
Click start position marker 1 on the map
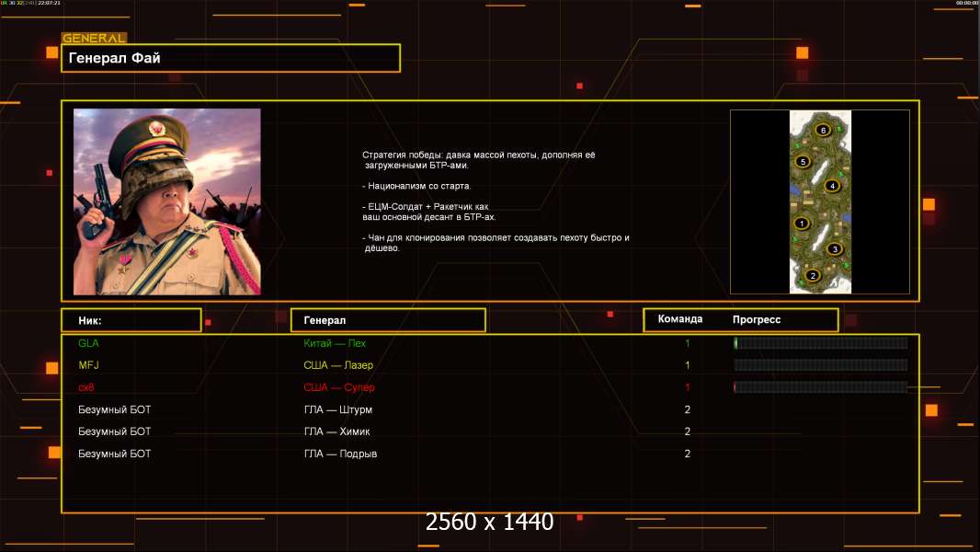coord(802,224)
